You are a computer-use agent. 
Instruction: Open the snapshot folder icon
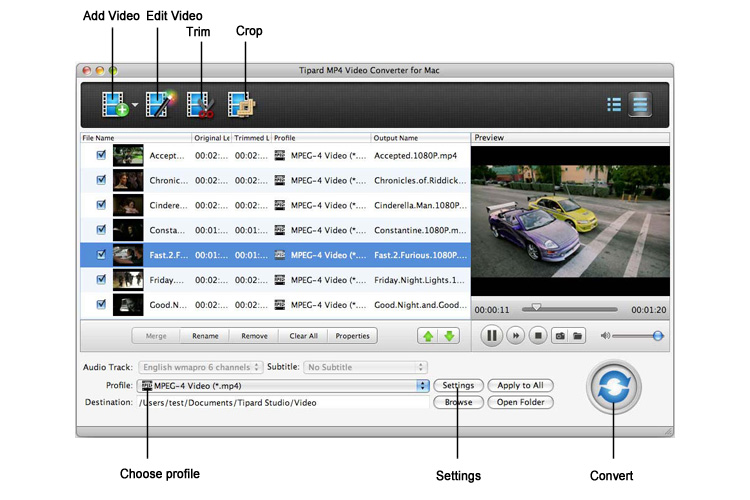[578, 336]
